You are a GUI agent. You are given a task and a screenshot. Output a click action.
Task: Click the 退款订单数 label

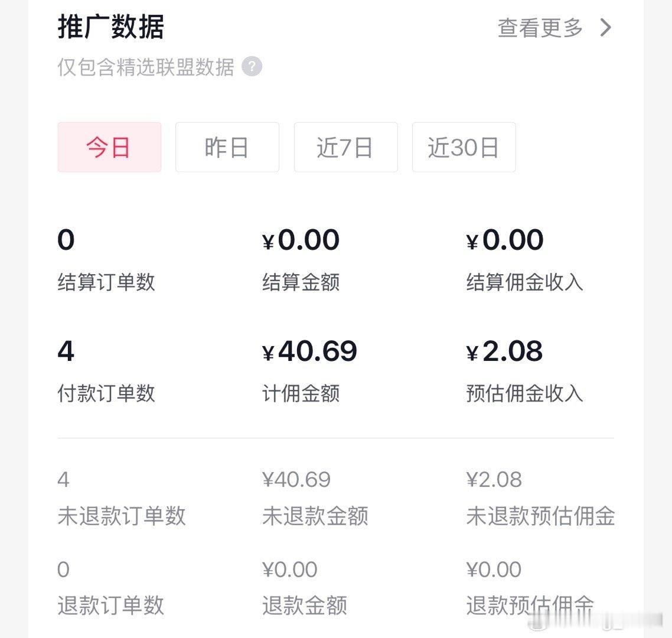pyautogui.click(x=110, y=606)
